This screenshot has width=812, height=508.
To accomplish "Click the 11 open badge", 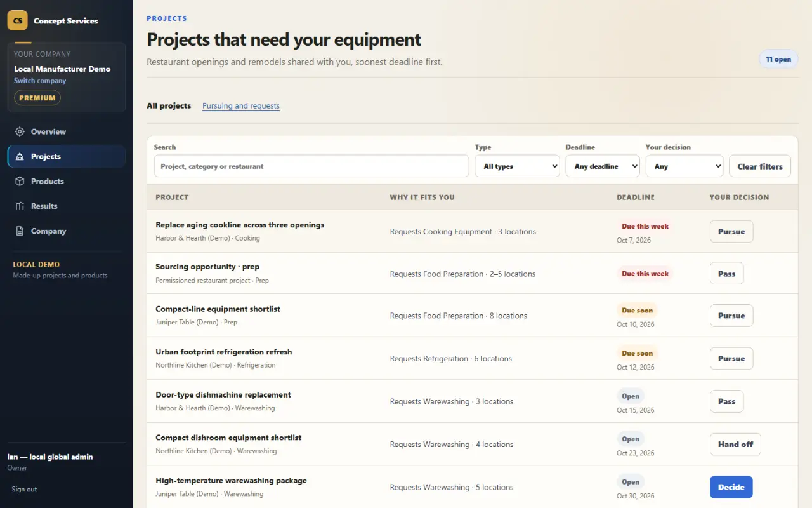I will 778,59.
